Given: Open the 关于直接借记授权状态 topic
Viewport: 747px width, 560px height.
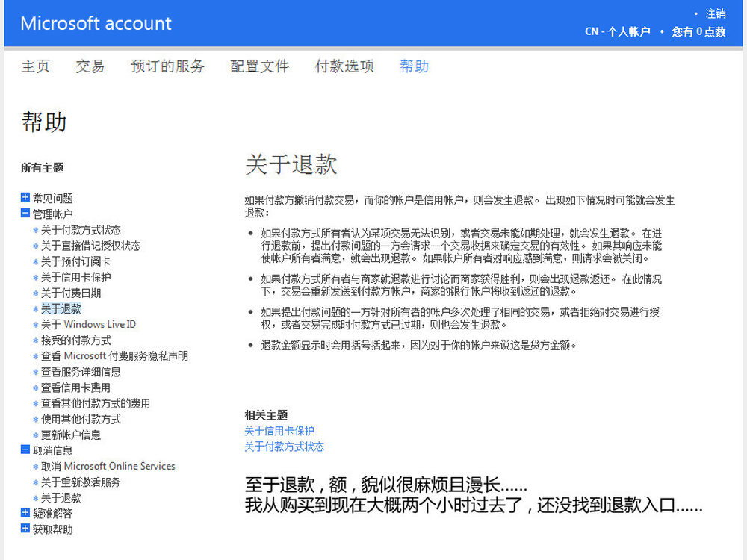Looking at the screenshot, I should [x=91, y=246].
